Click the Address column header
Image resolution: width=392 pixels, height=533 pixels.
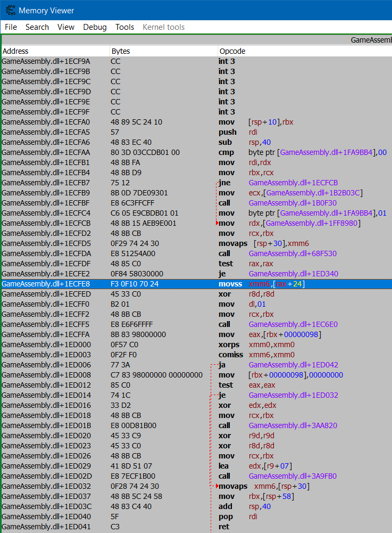55,51
